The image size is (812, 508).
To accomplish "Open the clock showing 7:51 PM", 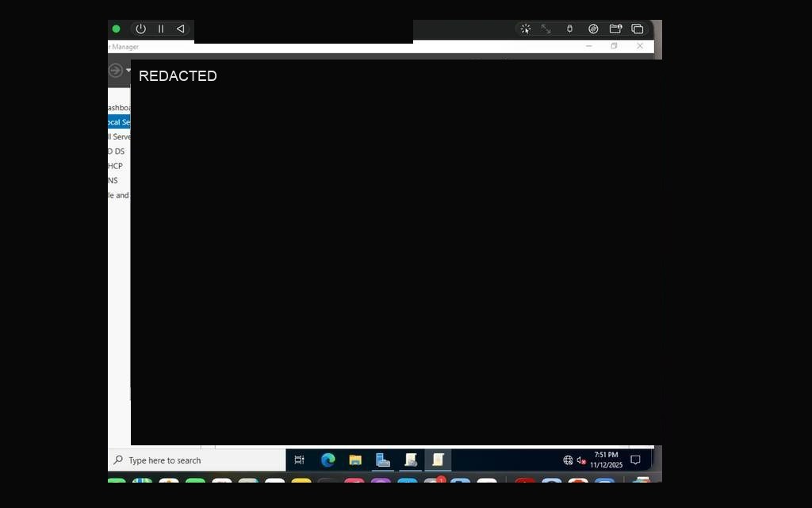I will click(607, 460).
